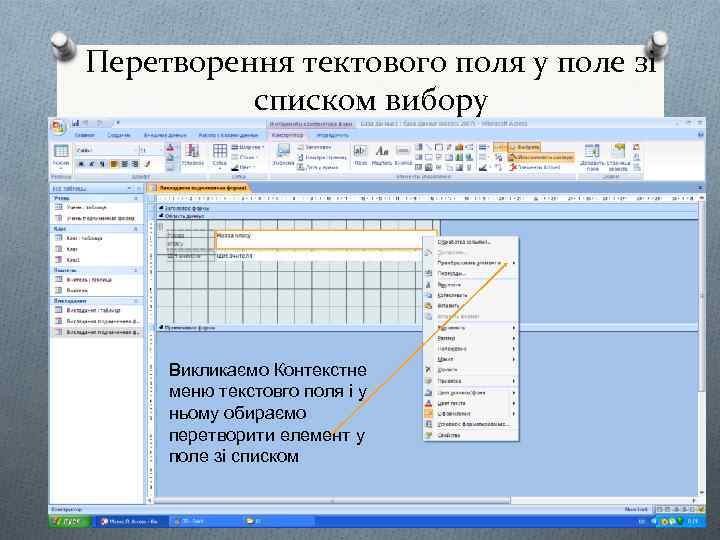
Task: Toggle the Использовать мастера option
Action: tap(541, 158)
